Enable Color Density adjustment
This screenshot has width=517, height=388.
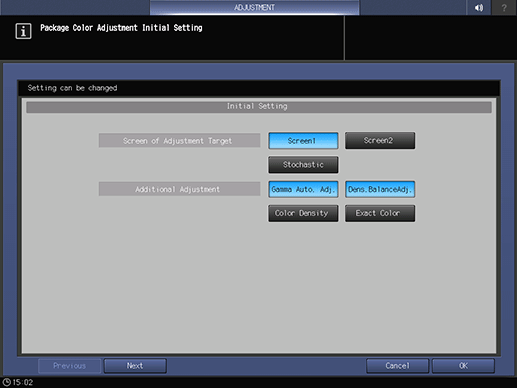coord(303,213)
